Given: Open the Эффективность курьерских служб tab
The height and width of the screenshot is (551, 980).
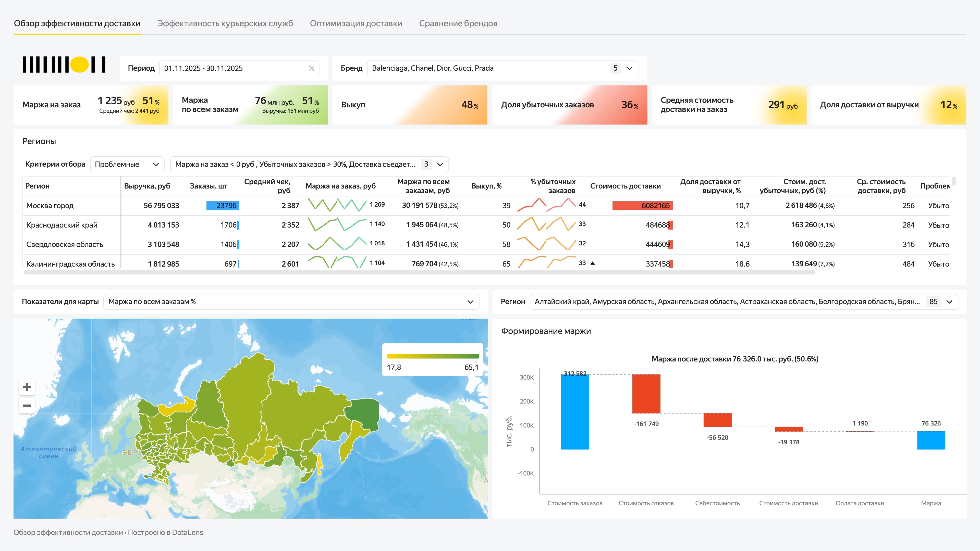Looking at the screenshot, I should click(x=225, y=23).
